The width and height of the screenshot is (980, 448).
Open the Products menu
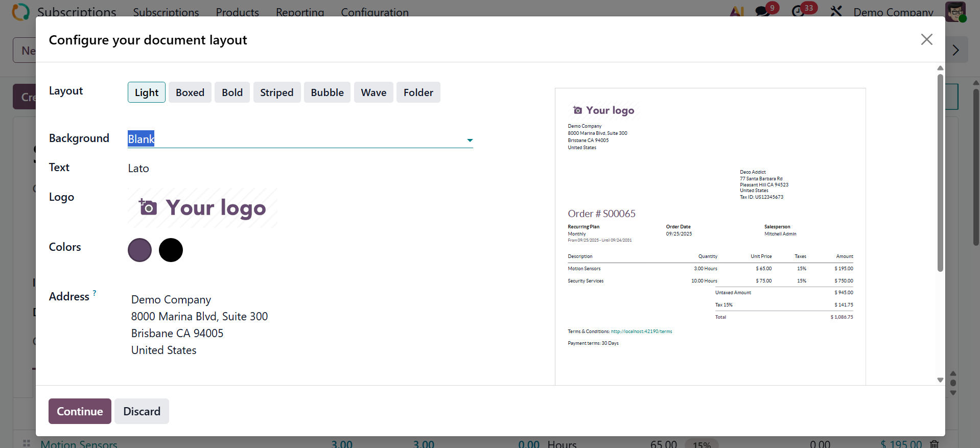[237, 12]
